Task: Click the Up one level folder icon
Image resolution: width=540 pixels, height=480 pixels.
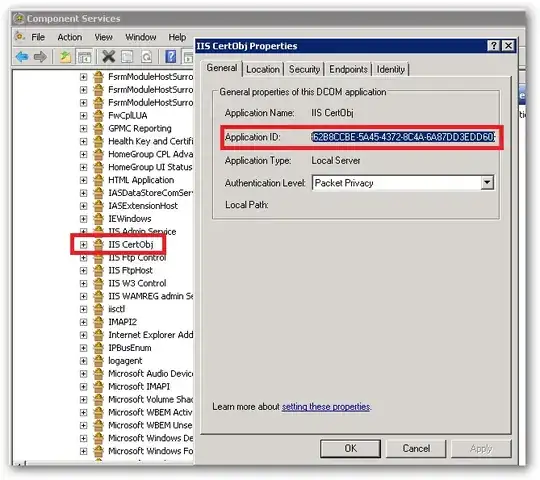Action: 65,56
